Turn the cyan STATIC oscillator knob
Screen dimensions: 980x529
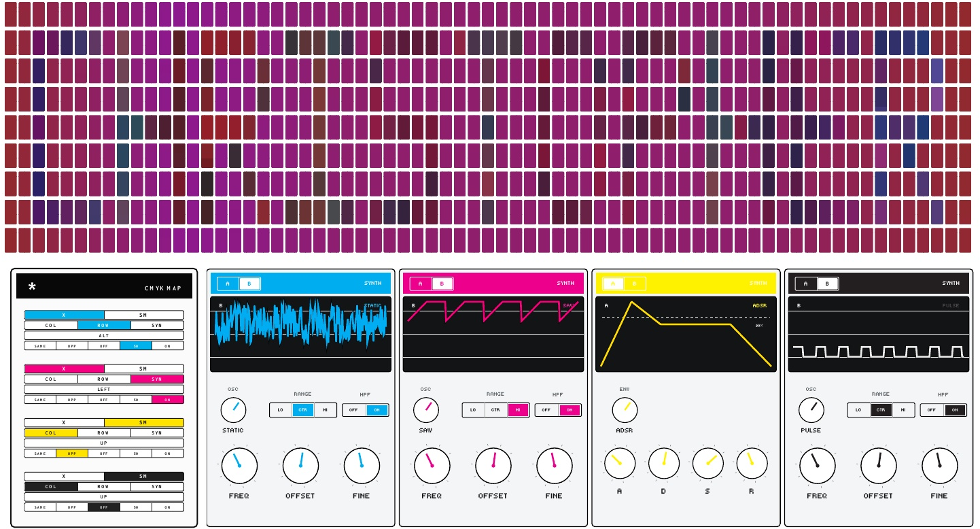[233, 409]
